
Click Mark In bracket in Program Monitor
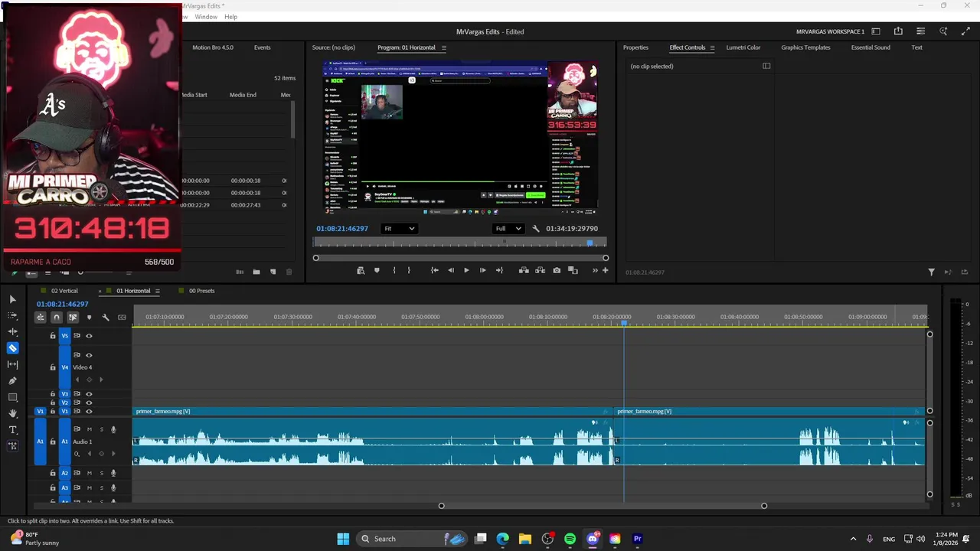394,270
